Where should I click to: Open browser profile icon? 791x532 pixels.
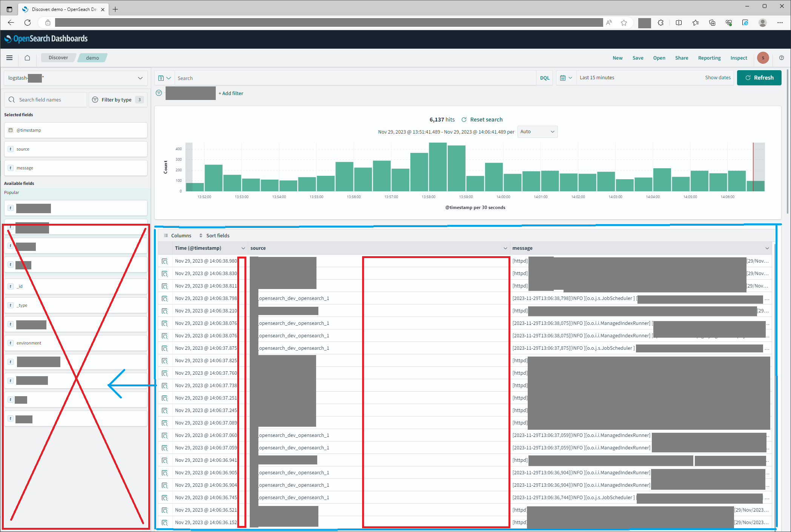pos(762,23)
